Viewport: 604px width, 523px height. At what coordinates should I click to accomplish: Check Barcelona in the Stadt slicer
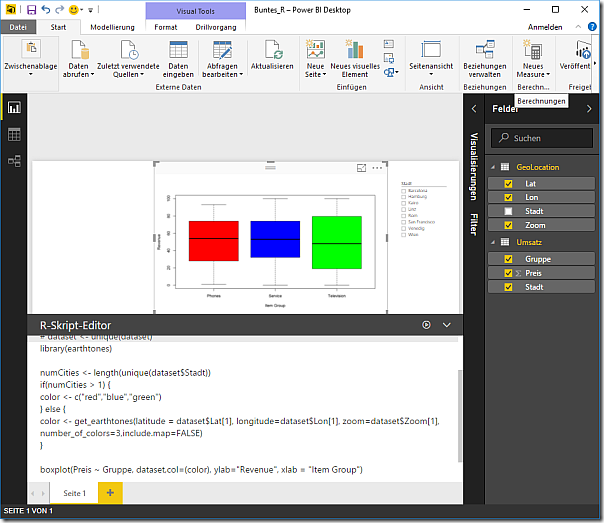(x=403, y=191)
